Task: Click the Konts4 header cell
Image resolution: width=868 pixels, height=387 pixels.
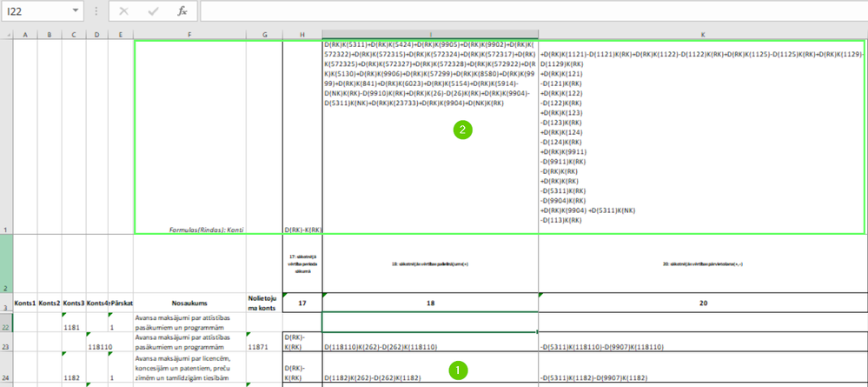Action: point(96,303)
